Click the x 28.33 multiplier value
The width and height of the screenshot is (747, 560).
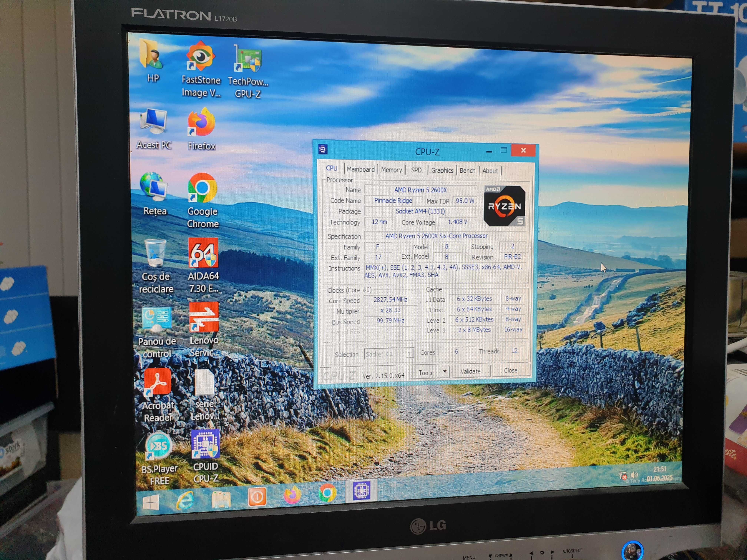(x=390, y=310)
